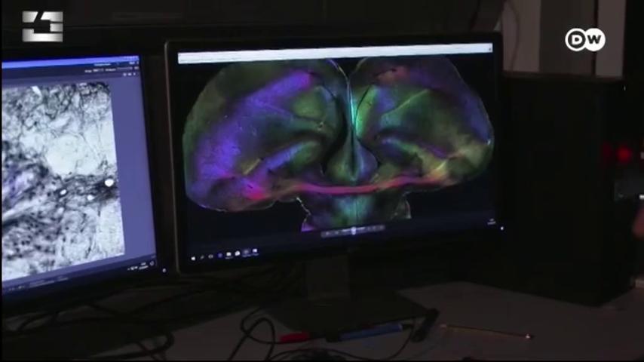Open the Windows Start menu on center monitor
Image resolution: width=644 pixels, height=362 pixels.
(193, 258)
